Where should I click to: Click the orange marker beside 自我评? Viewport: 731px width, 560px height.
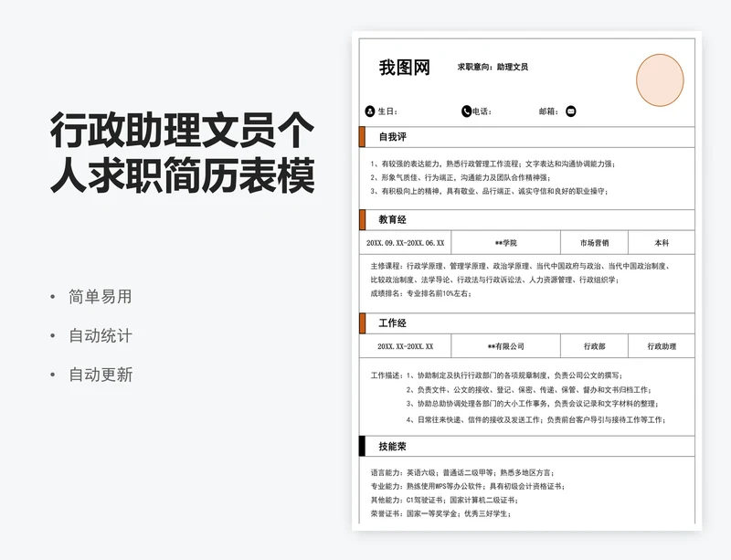tap(362, 137)
